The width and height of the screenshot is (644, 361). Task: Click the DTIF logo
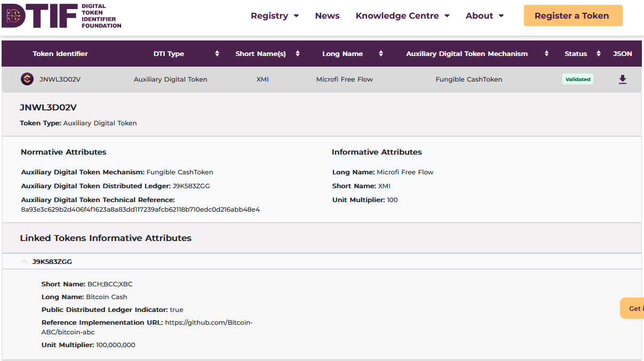62,15
